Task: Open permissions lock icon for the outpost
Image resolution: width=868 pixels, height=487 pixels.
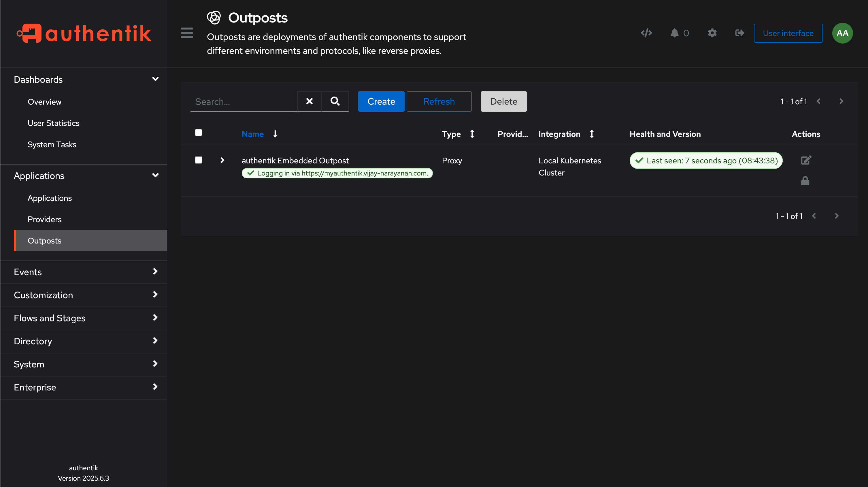Action: [x=805, y=181]
